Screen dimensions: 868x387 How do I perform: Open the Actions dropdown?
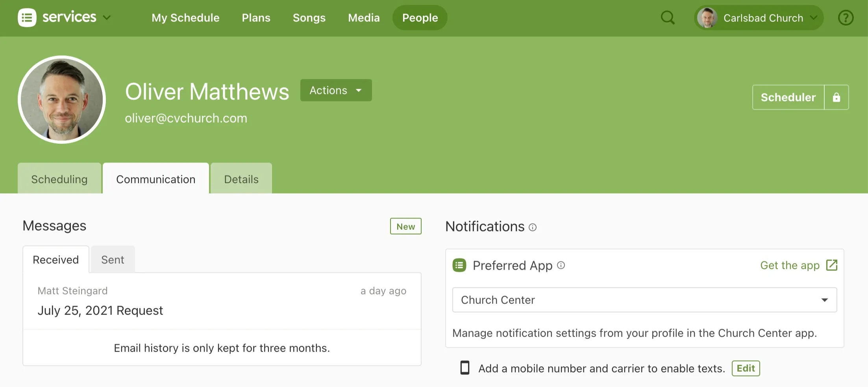[335, 90]
